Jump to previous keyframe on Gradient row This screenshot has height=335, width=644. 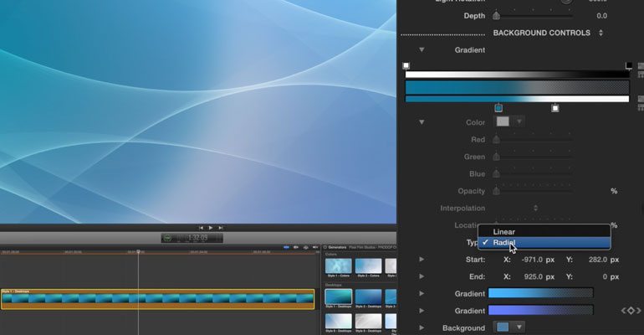point(623,311)
